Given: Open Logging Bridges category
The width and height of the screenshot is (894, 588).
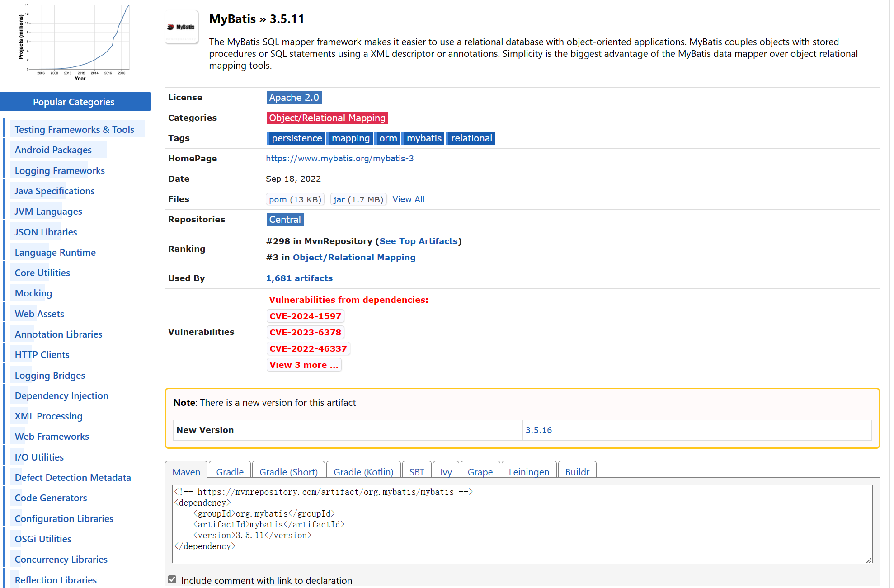Looking at the screenshot, I should (50, 376).
